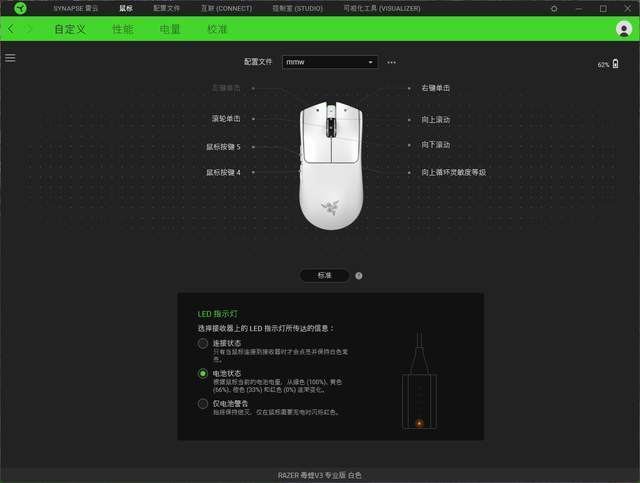The image size is (640, 483).
Task: Open the SYNAPSE 雷云 tab
Action: point(76,8)
